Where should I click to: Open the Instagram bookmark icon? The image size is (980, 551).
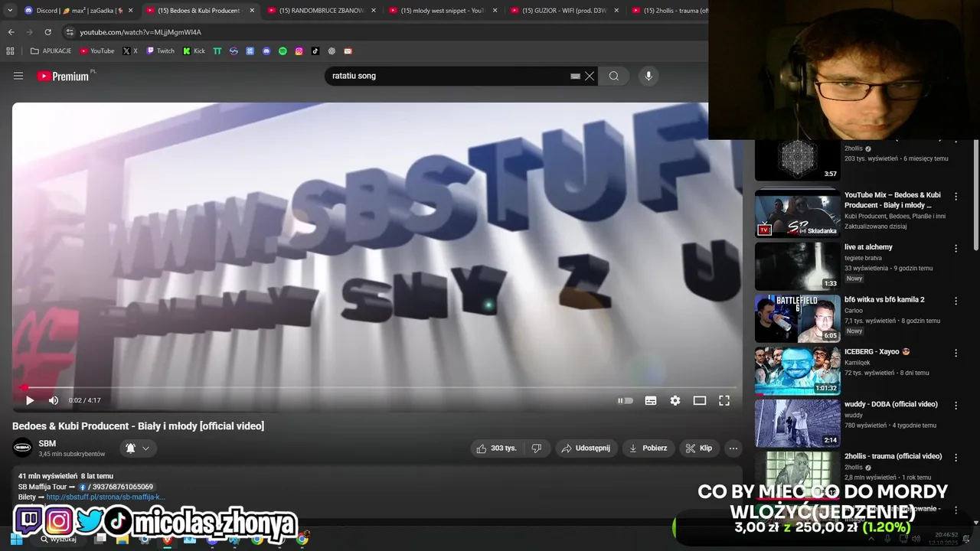click(x=299, y=51)
